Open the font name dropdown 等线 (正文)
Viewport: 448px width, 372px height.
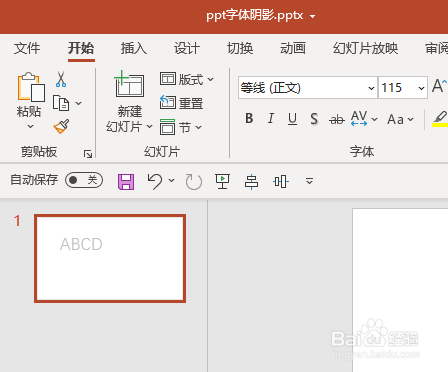tap(371, 88)
